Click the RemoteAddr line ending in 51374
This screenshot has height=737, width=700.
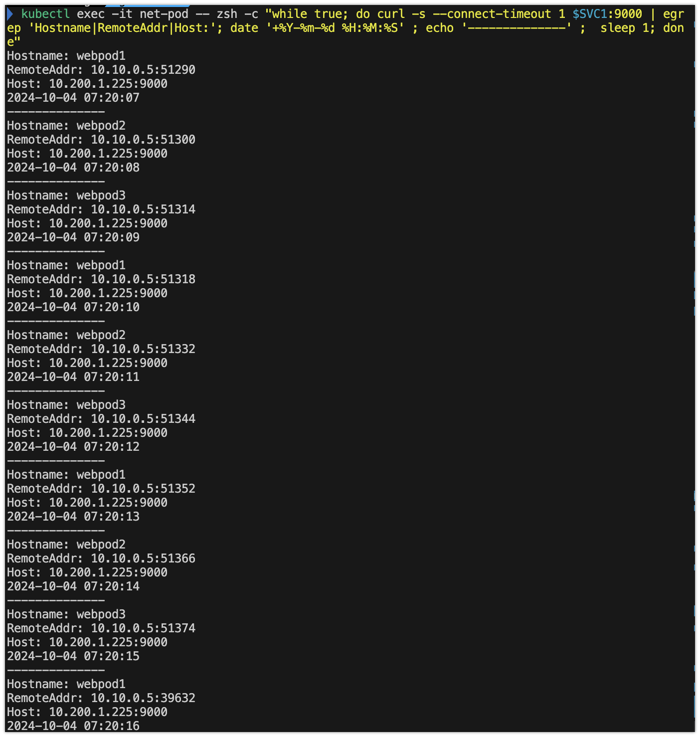(101, 628)
